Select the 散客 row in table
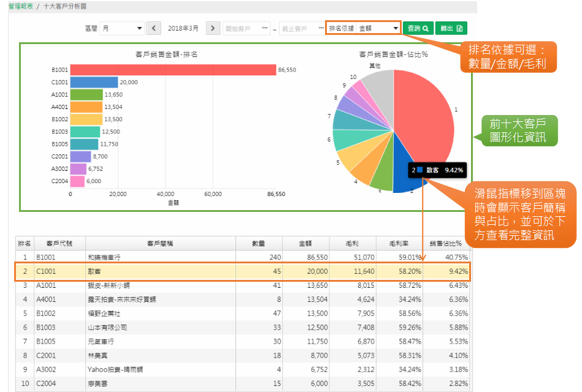582x392 pixels. tap(159, 271)
